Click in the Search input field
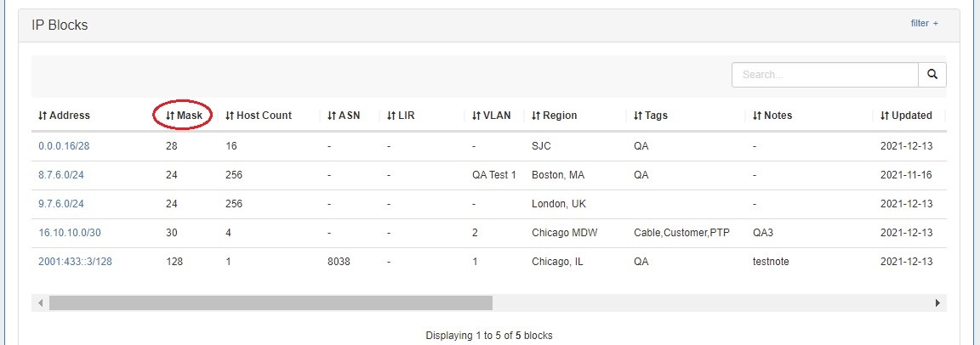The image size is (980, 345). coord(824,75)
